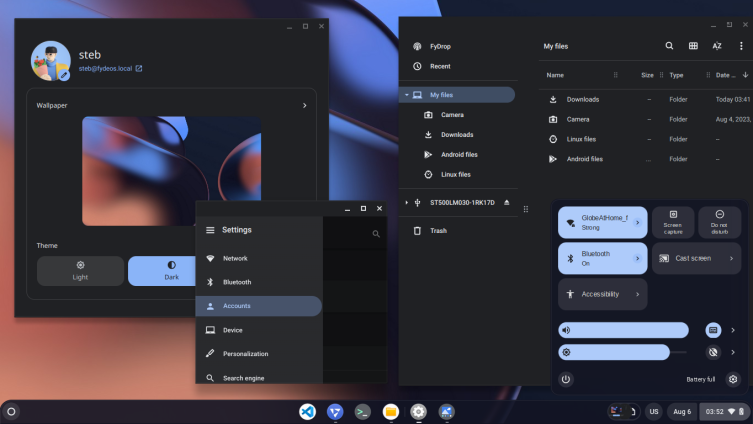Screen dimensions: 753x424
Task: Open the Files app on the shelf
Action: (x=390, y=412)
